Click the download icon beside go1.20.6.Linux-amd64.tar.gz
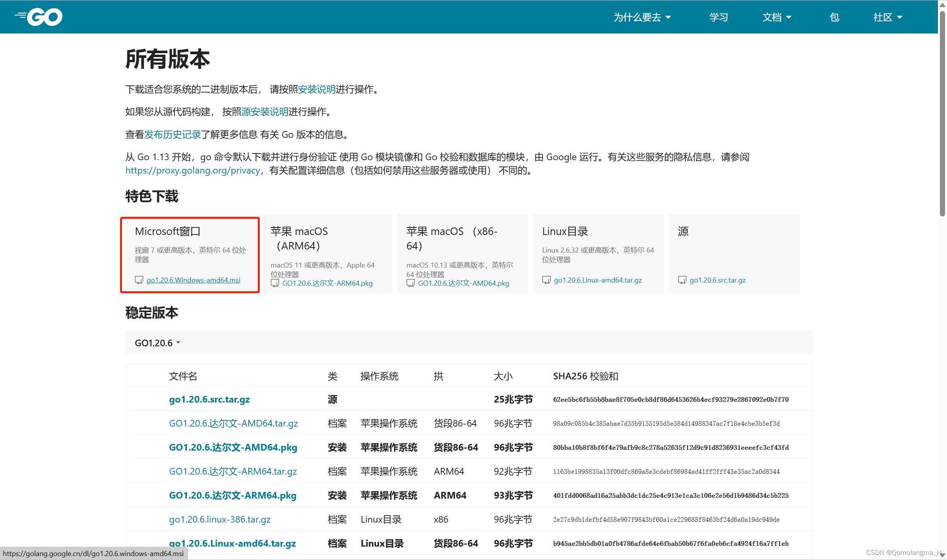 pyautogui.click(x=546, y=280)
